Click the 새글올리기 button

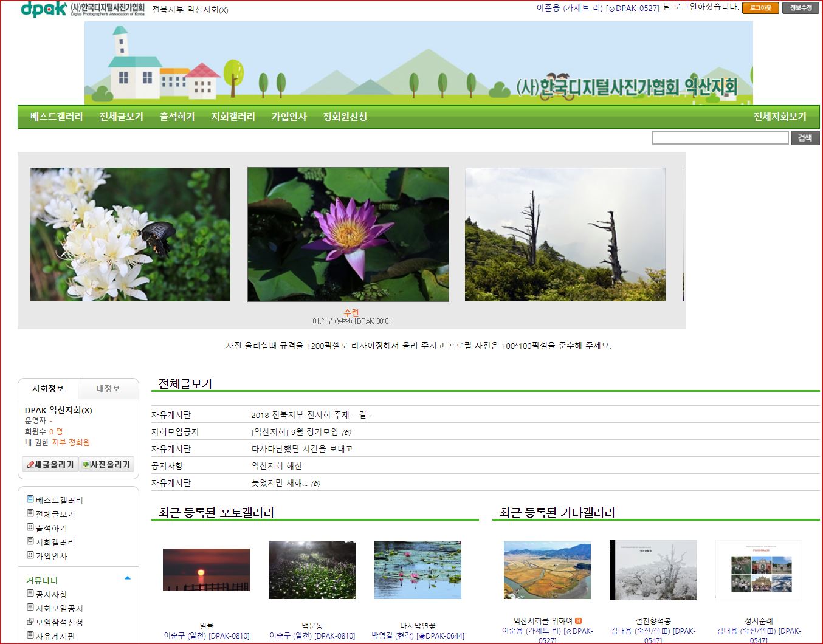50,464
